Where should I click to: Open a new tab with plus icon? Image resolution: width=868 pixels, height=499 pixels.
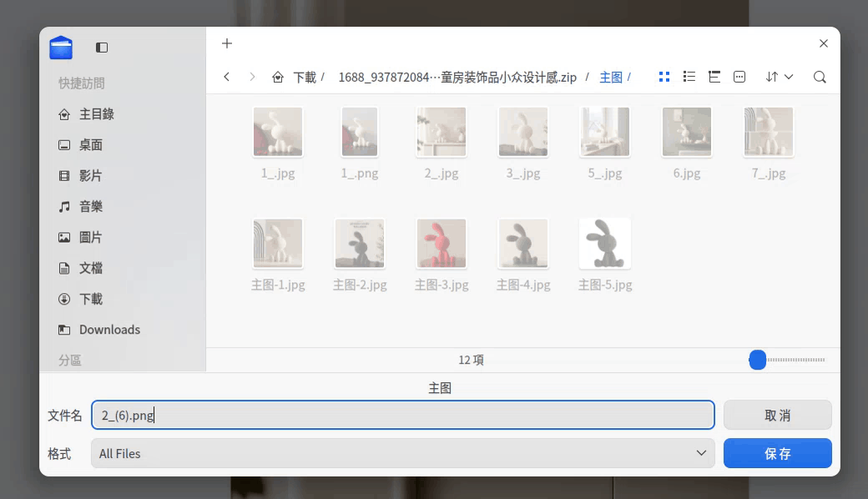[227, 43]
